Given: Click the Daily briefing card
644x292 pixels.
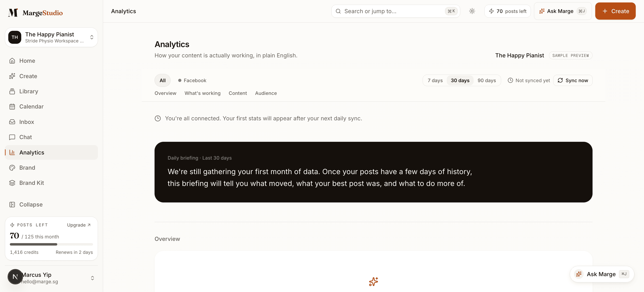Looking at the screenshot, I should (373, 172).
